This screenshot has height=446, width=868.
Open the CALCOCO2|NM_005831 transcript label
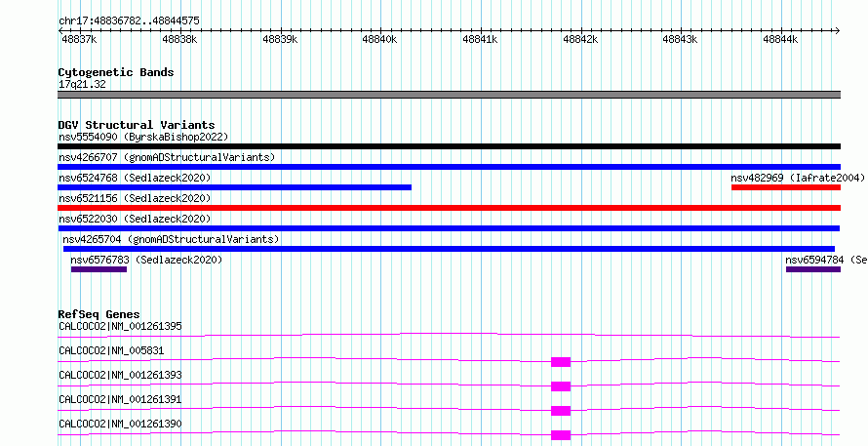click(111, 350)
